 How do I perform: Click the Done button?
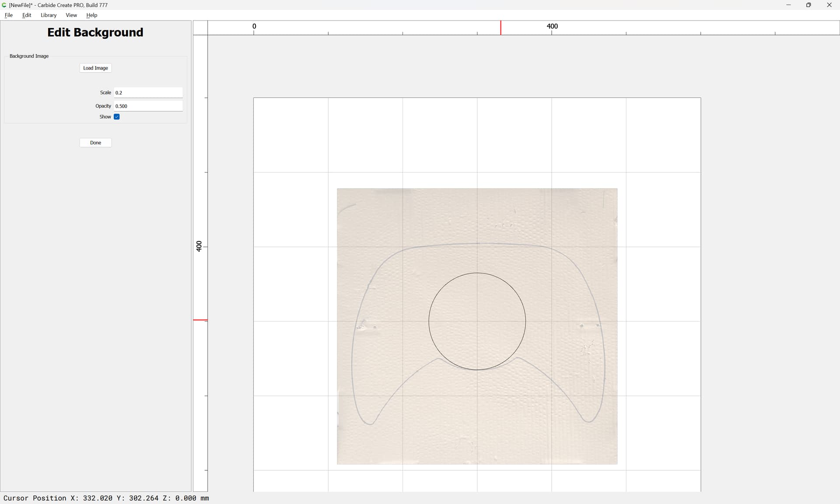(95, 143)
